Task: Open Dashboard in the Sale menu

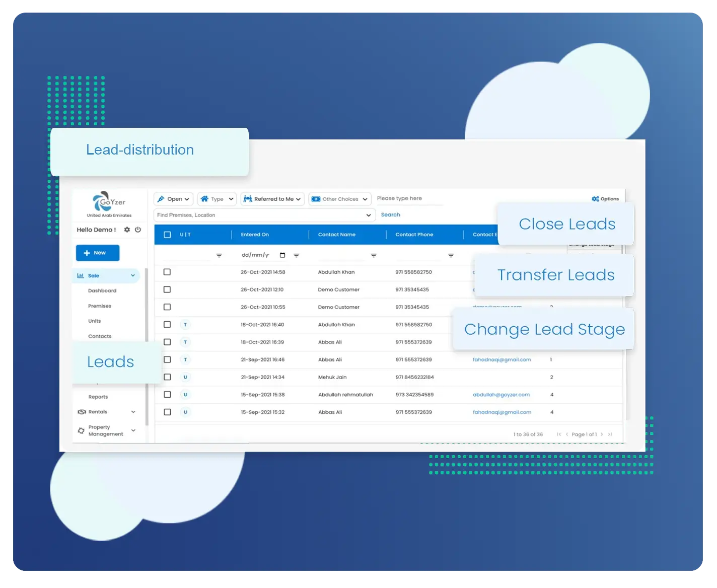Action: (102, 290)
